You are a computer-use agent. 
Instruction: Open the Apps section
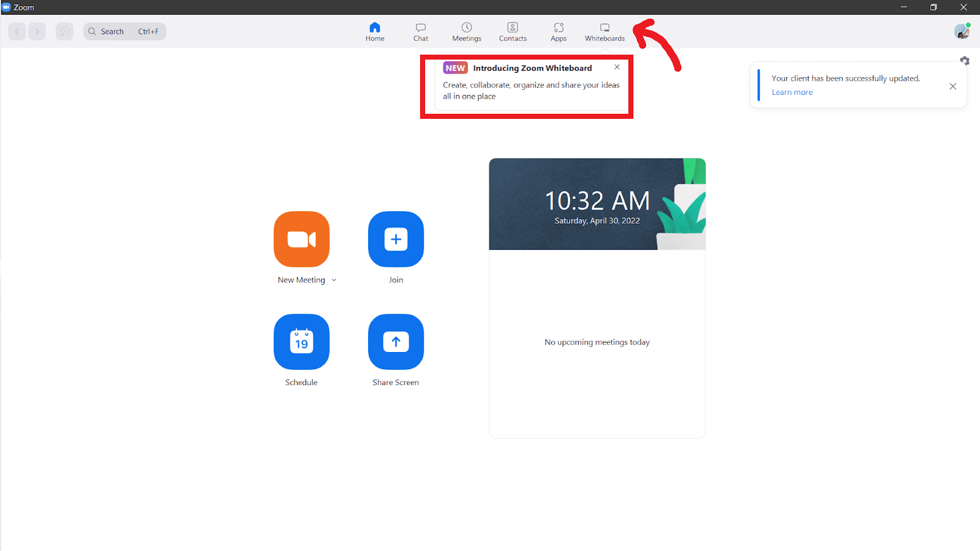(x=558, y=31)
